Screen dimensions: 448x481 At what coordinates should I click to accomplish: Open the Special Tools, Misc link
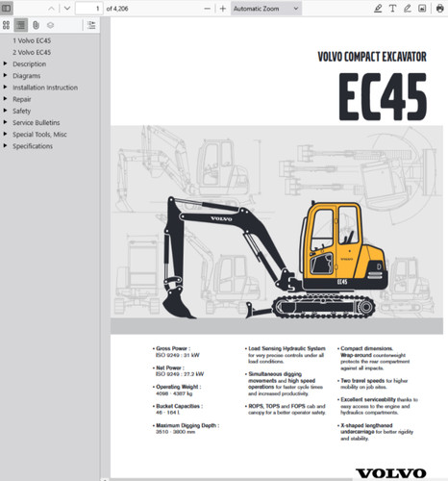pyautogui.click(x=39, y=135)
